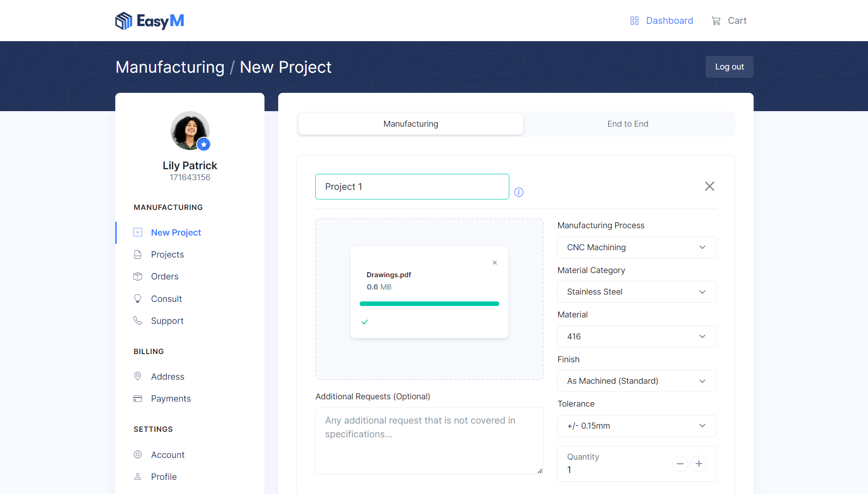Click the 0.6 MB file size
The height and width of the screenshot is (494, 868).
click(379, 287)
